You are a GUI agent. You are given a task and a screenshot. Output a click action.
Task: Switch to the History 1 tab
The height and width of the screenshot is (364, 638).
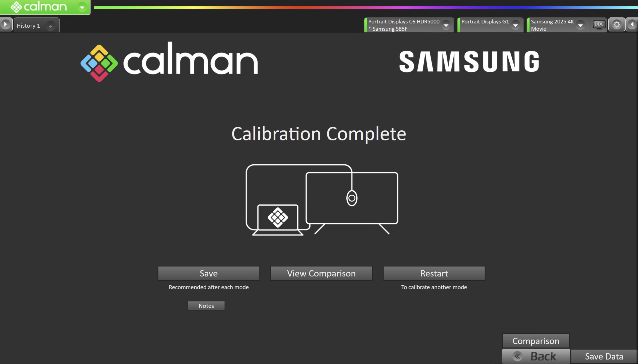28,25
